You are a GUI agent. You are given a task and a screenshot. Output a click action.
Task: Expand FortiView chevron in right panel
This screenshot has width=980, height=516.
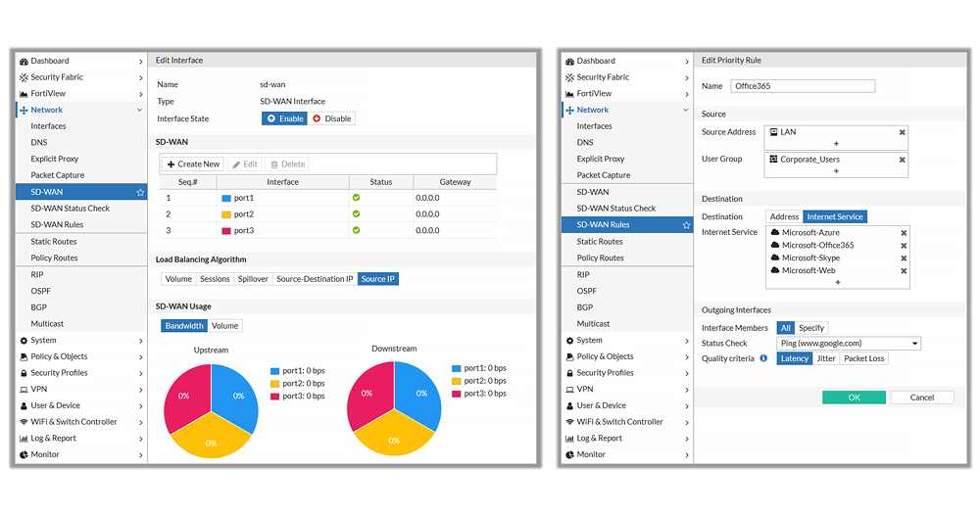tap(687, 94)
